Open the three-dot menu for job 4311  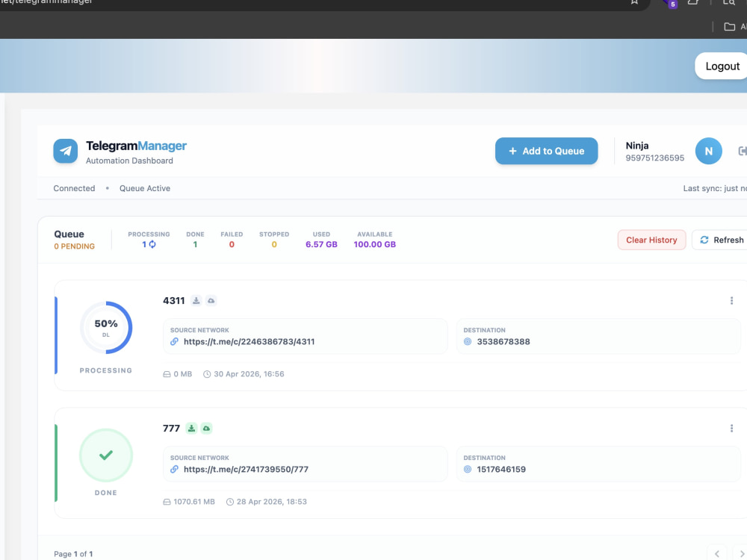[731, 300]
